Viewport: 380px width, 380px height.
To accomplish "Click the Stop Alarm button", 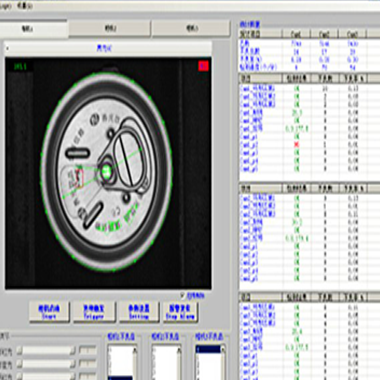I will 180,312.
